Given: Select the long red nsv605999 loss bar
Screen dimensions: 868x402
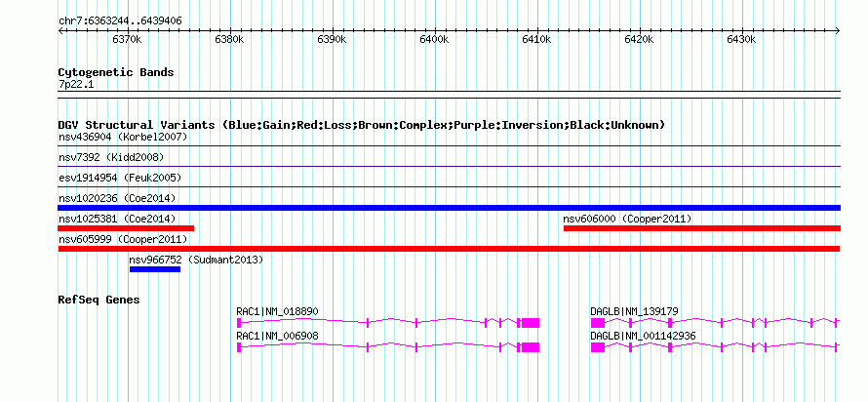Looking at the screenshot, I should (x=449, y=249).
